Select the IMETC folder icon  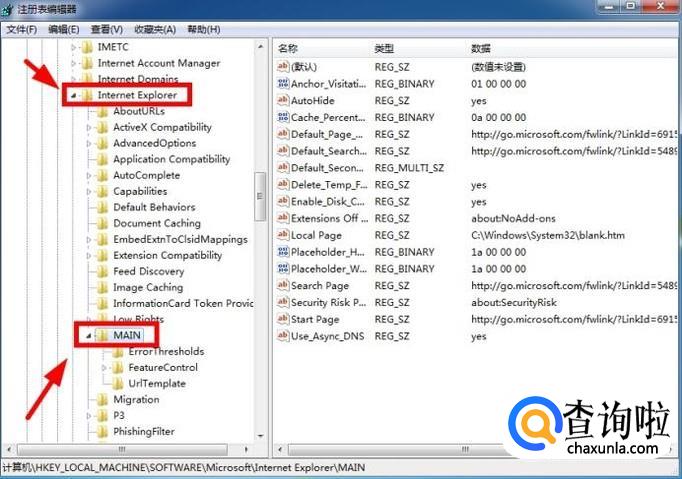pos(87,47)
